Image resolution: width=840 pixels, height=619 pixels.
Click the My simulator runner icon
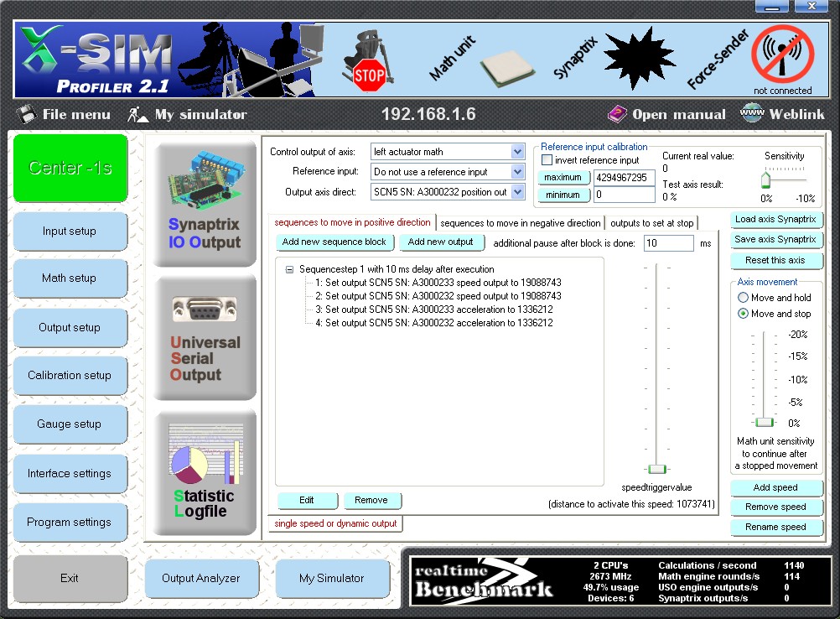[137, 114]
